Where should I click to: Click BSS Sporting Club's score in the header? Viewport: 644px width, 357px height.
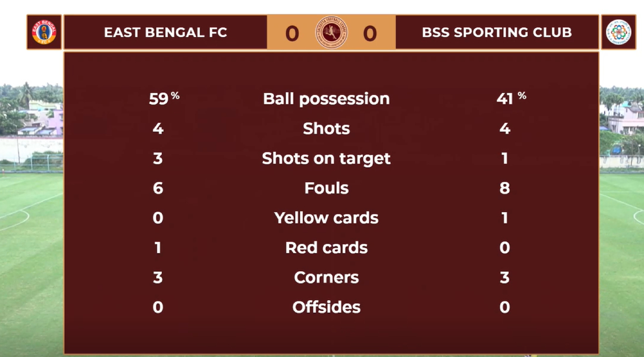point(370,33)
